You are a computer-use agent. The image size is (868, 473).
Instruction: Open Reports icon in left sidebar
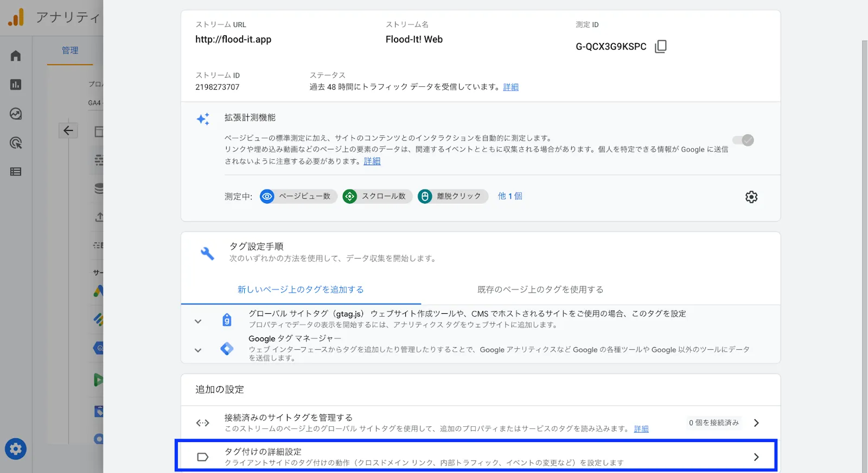coord(16,85)
